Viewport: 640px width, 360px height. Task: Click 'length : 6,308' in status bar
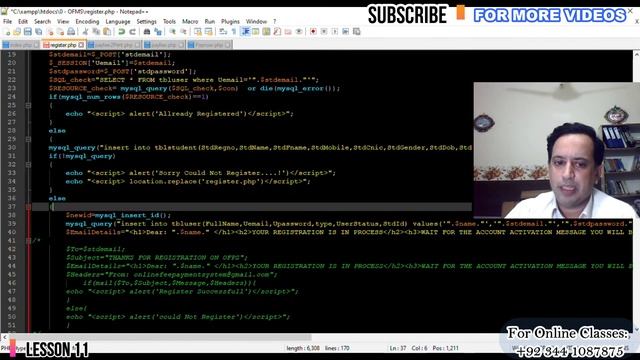[303, 348]
